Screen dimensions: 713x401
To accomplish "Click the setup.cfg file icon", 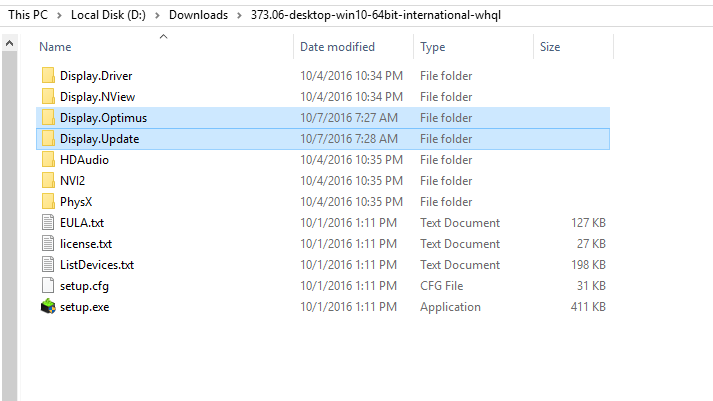I will click(48, 286).
